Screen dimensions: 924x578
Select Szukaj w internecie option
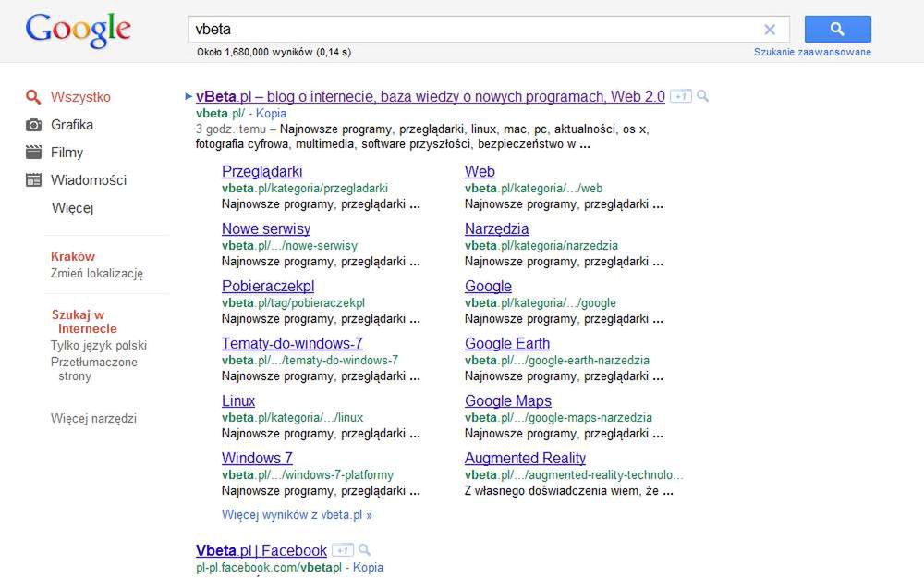(84, 322)
